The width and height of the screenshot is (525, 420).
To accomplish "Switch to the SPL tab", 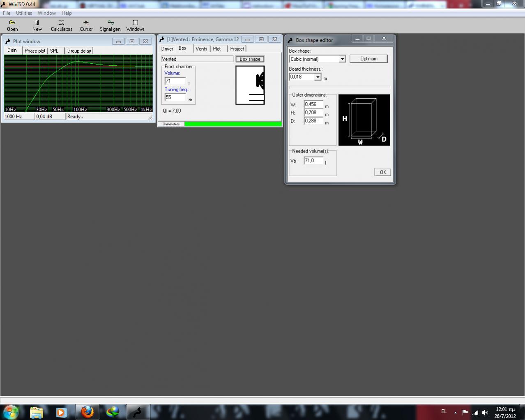I will pos(54,51).
